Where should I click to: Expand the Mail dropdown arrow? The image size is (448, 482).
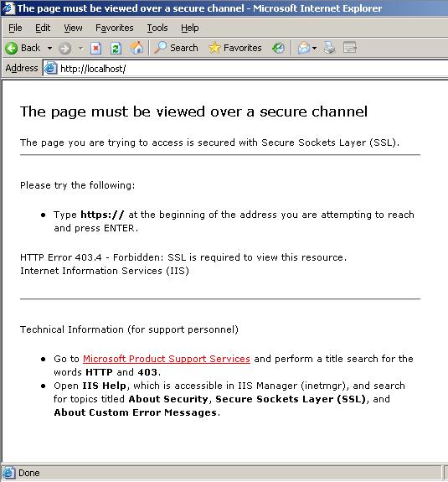pyautogui.click(x=314, y=49)
